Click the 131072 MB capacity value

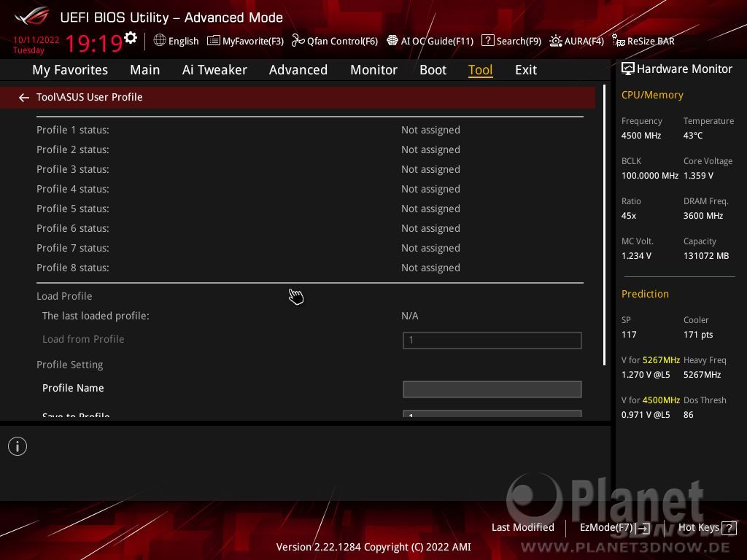pos(706,256)
